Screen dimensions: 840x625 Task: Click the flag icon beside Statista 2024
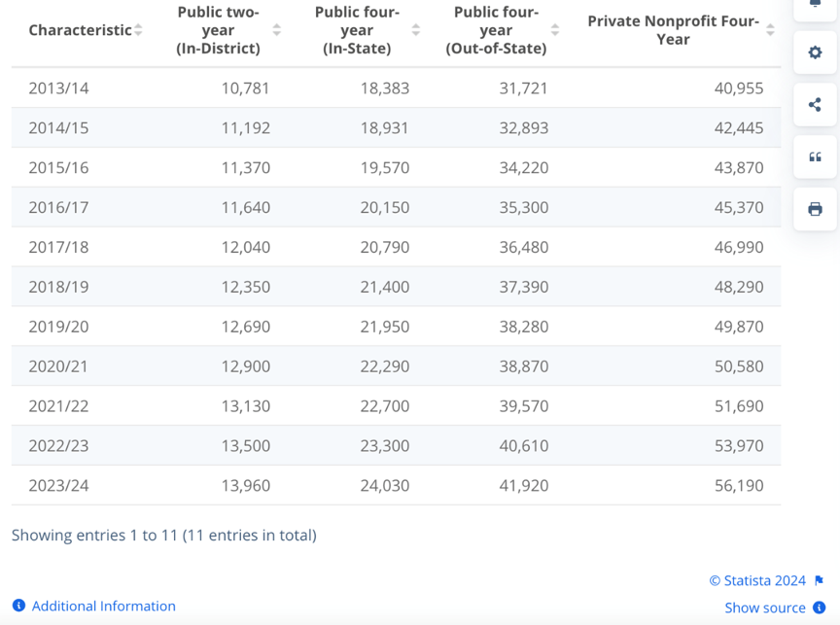[x=819, y=581]
